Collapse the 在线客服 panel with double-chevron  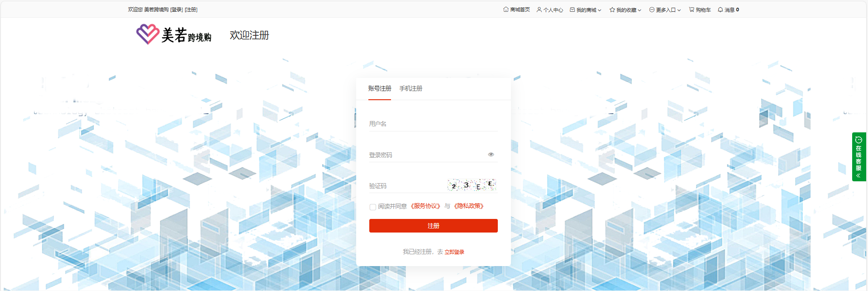858,175
